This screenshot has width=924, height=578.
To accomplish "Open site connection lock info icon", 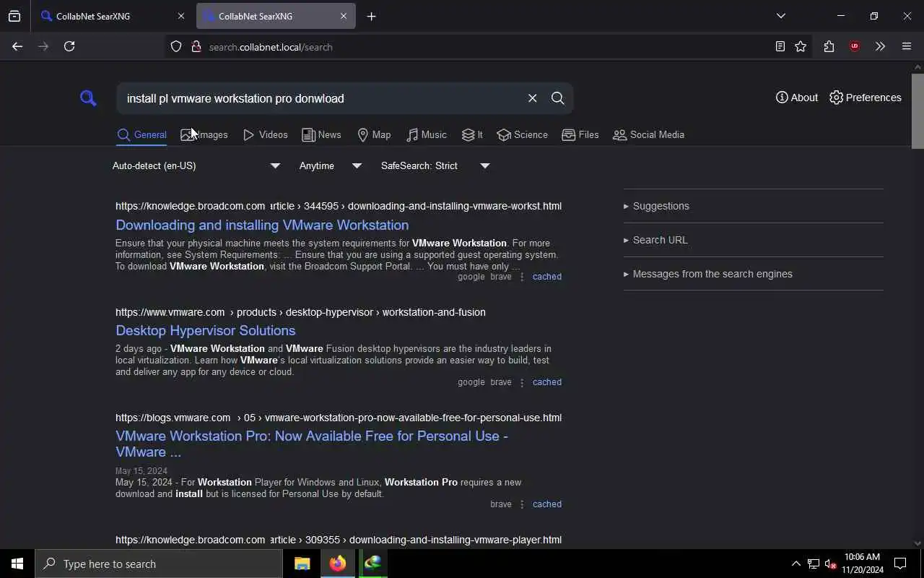I will 196,47.
